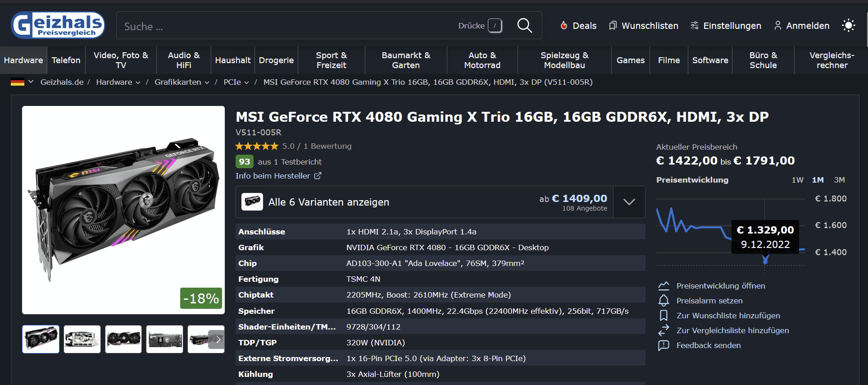Image resolution: width=868 pixels, height=385 pixels.
Task: Switch price history to 3M
Action: (839, 180)
